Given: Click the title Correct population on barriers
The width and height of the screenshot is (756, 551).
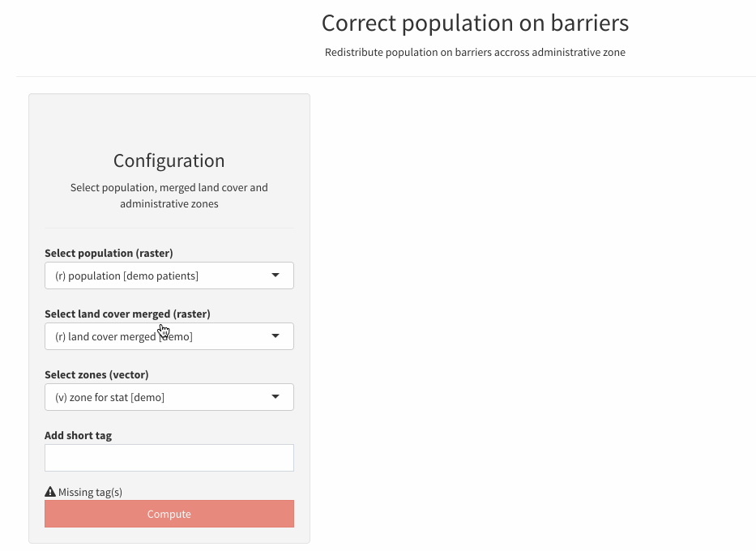Looking at the screenshot, I should 475,23.
